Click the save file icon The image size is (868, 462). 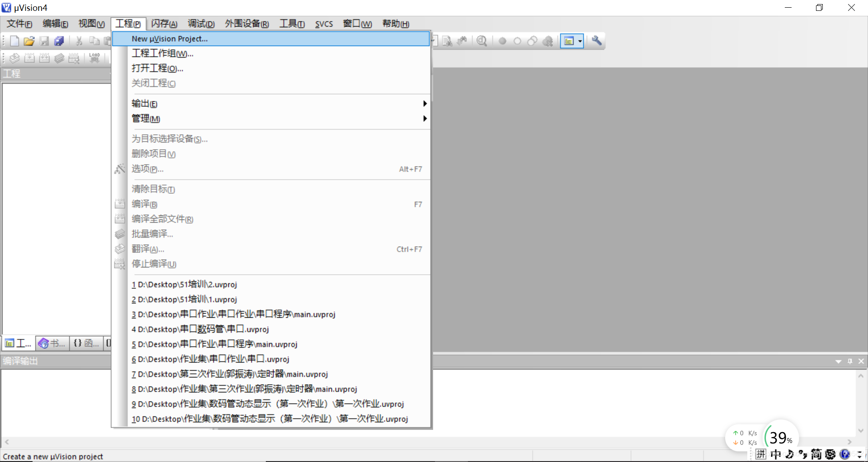pyautogui.click(x=44, y=41)
